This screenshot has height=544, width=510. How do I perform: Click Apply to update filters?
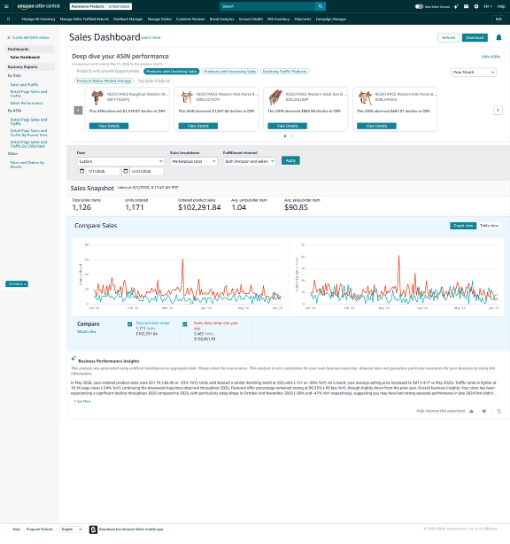[290, 161]
